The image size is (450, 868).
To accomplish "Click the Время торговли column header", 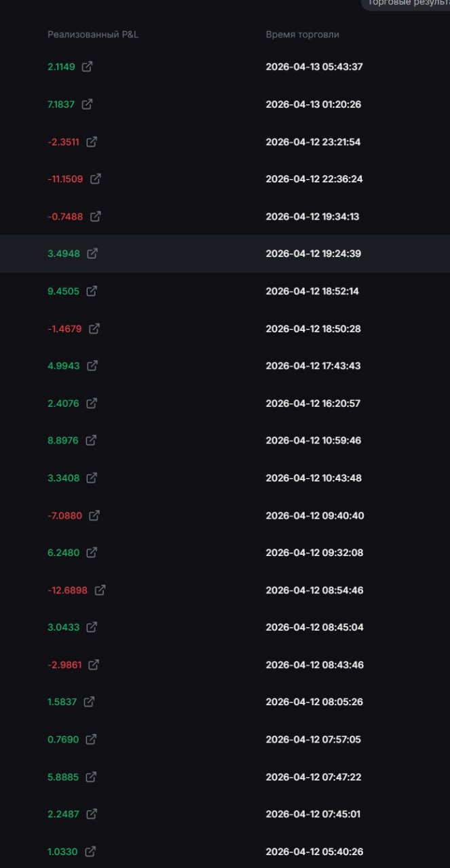I will point(302,34).
